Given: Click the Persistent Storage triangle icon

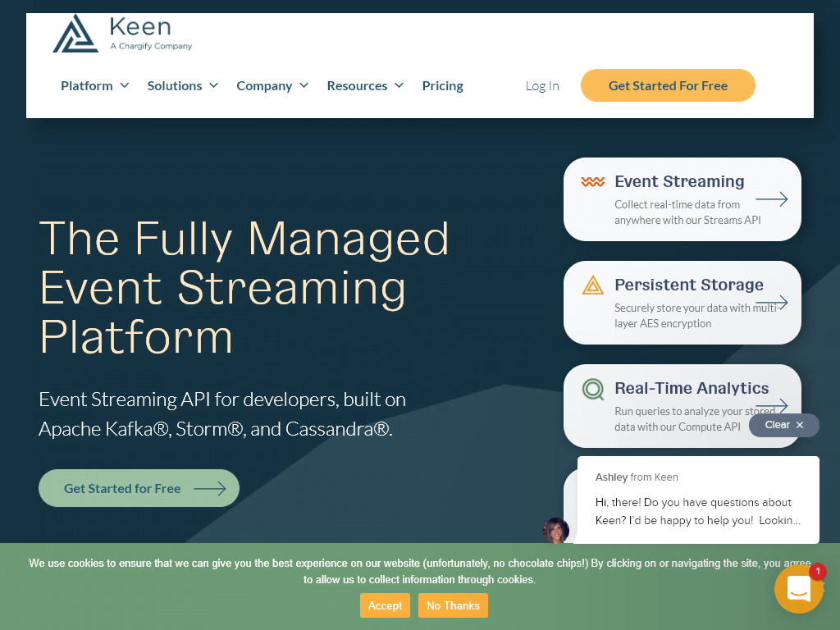Looking at the screenshot, I should click(592, 285).
